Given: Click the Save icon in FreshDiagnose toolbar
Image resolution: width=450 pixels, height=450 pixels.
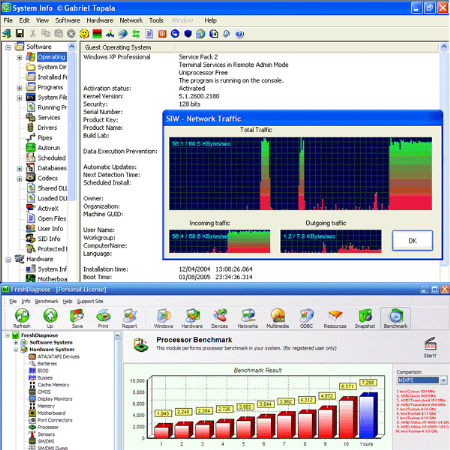Looking at the screenshot, I should (77, 318).
